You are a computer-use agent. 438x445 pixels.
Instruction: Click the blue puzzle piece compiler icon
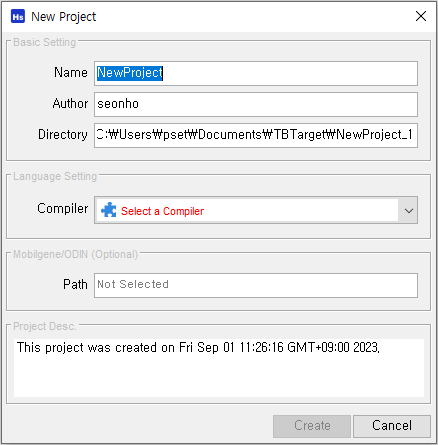(x=109, y=210)
